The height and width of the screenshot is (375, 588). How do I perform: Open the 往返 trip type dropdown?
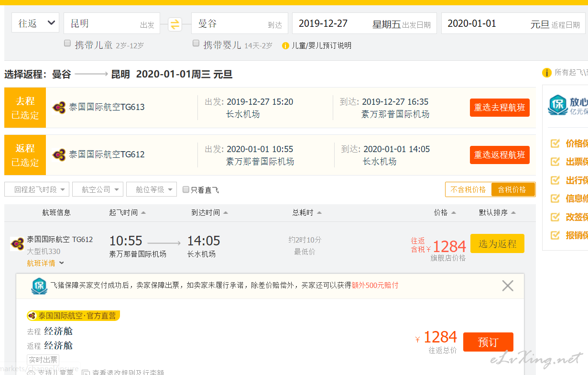tap(35, 23)
